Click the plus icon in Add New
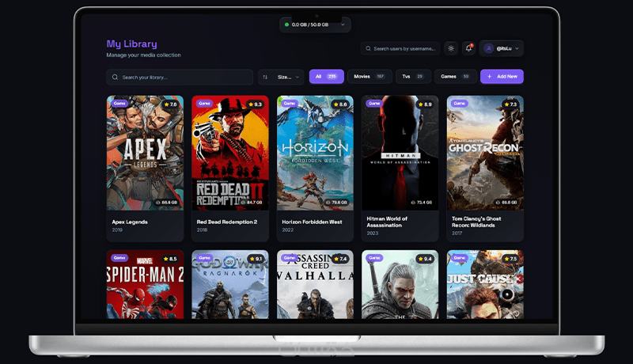 (489, 76)
